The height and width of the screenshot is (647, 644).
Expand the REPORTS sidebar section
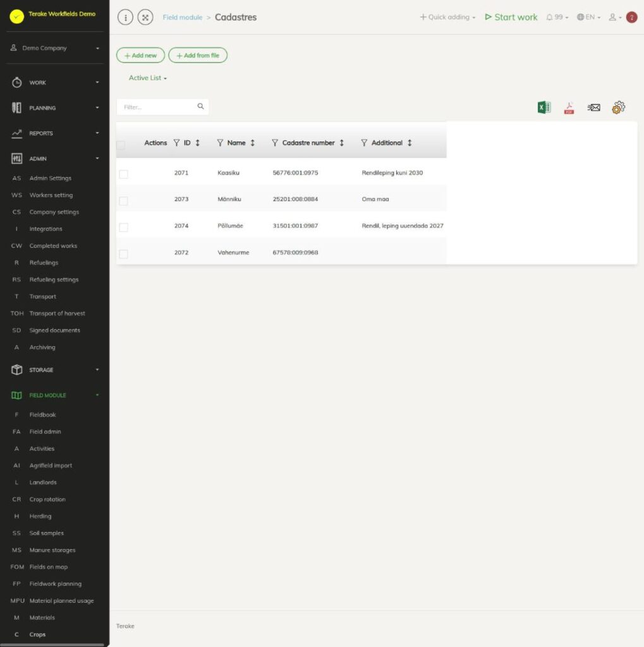[x=55, y=133]
